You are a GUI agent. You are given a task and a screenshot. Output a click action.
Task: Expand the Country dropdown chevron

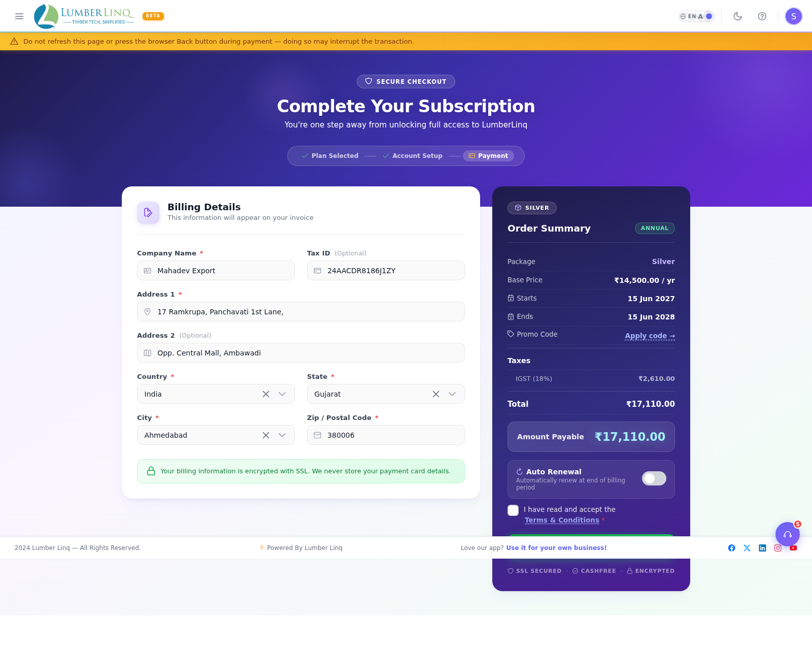283,394
